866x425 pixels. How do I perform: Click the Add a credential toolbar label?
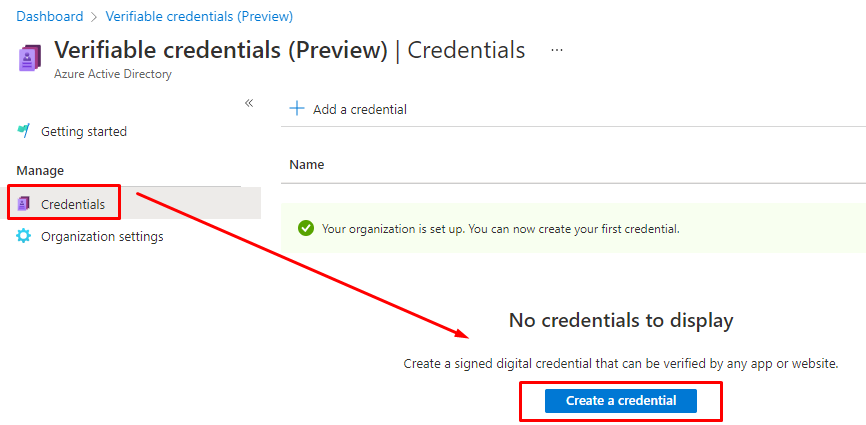pyautogui.click(x=360, y=109)
